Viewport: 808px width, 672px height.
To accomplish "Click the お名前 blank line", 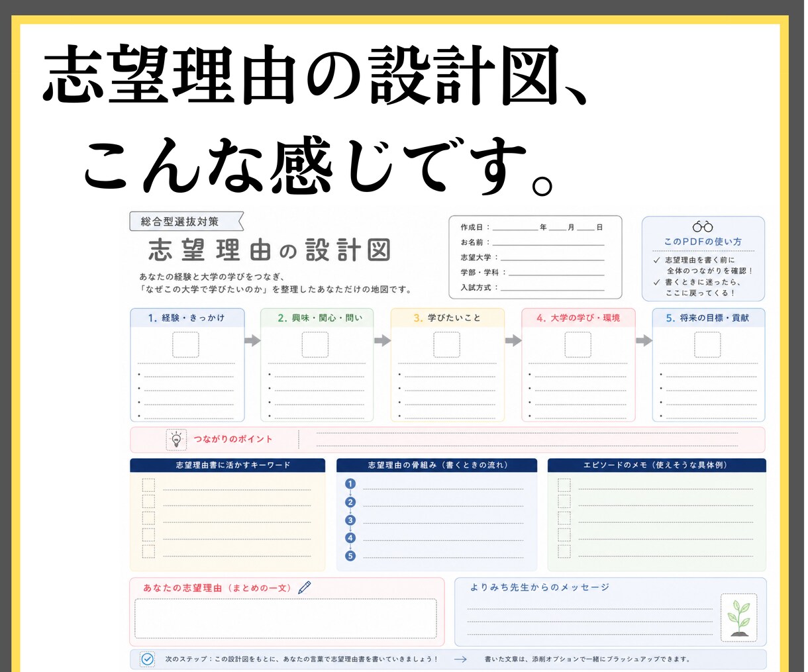I will (x=548, y=243).
